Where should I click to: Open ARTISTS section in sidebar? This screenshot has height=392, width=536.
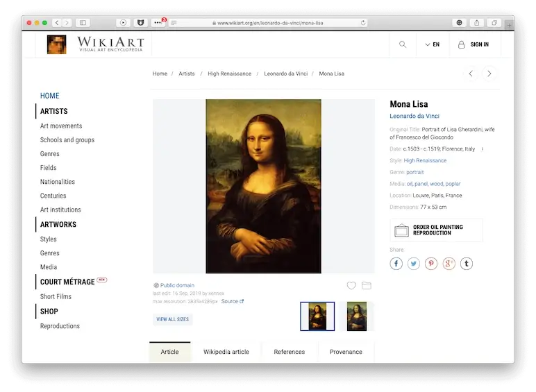(x=53, y=111)
